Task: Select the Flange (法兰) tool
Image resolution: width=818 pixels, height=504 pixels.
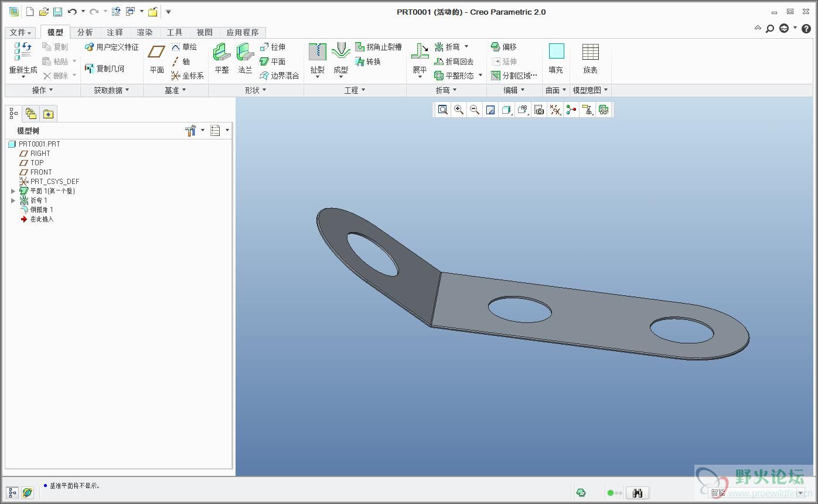Action: pyautogui.click(x=245, y=59)
